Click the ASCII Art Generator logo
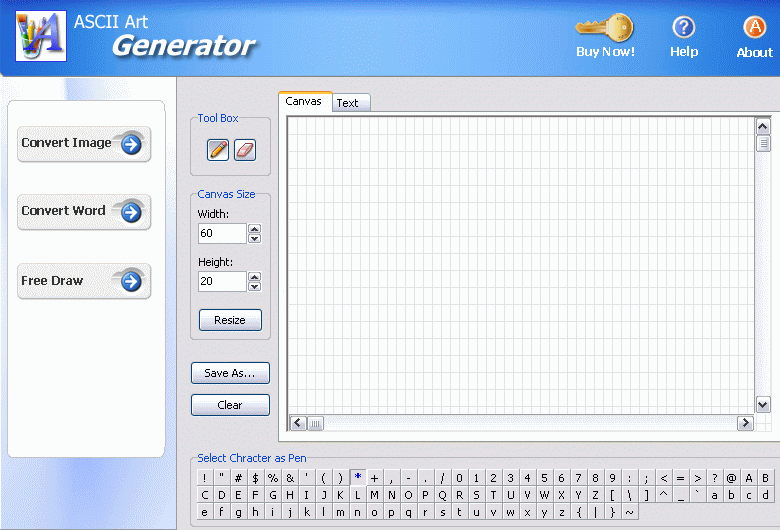This screenshot has height=530, width=780. point(40,36)
